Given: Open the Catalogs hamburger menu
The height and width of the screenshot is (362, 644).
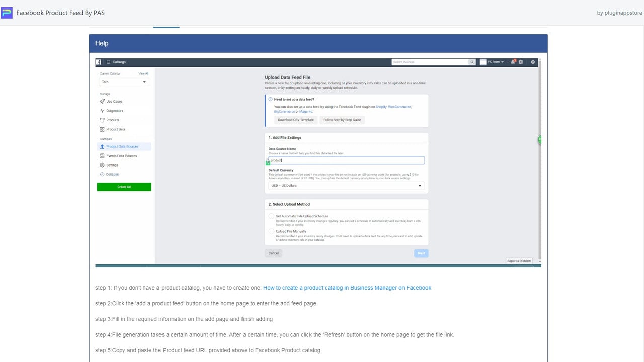Looking at the screenshot, I should coord(108,62).
